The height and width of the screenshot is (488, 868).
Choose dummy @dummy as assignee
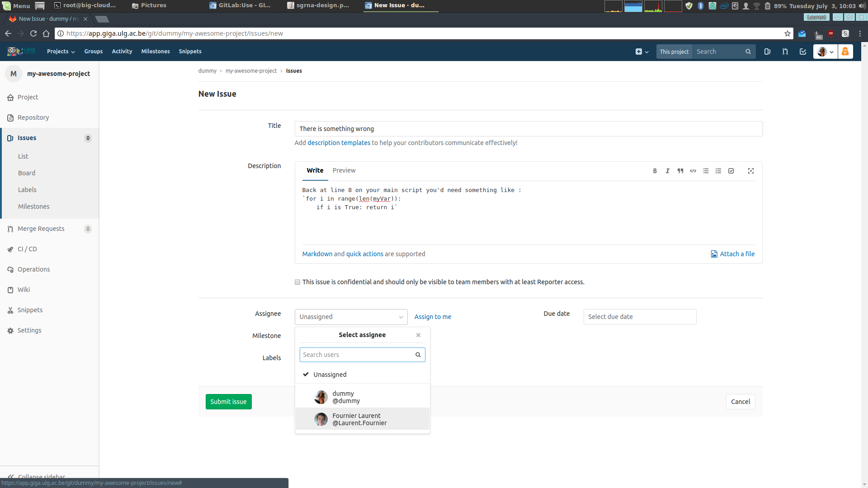[x=362, y=397]
